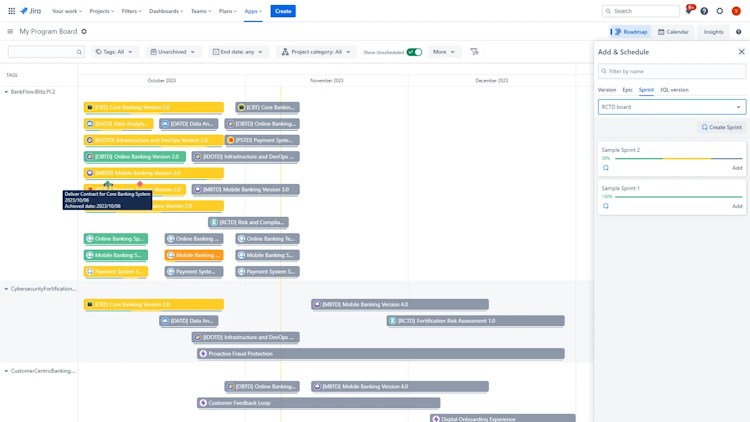
Task: Click the search magnifier in board filter box
Action: [79, 52]
